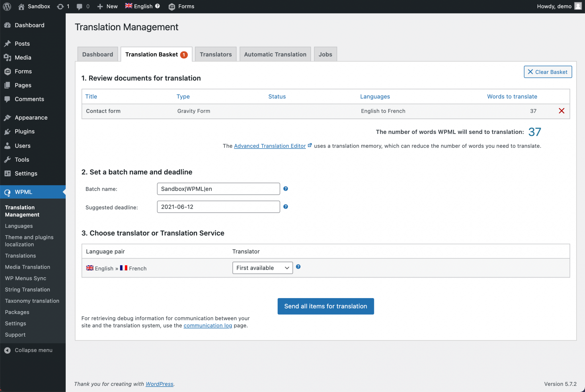Select the WPML icon in the sidebar
This screenshot has width=585, height=392.
[8, 192]
